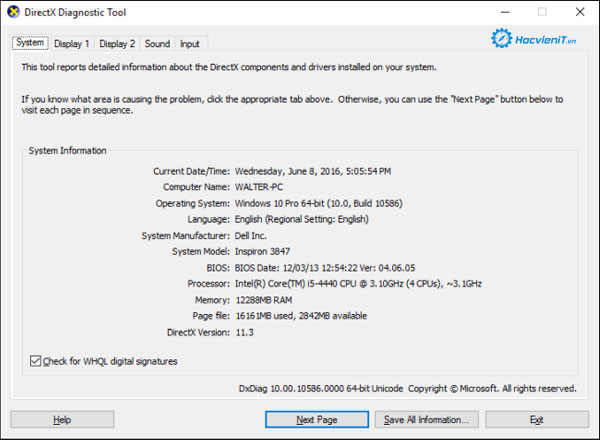The image size is (600, 440).
Task: Click the 'Current Date/Time:' label
Action: pyautogui.click(x=191, y=171)
